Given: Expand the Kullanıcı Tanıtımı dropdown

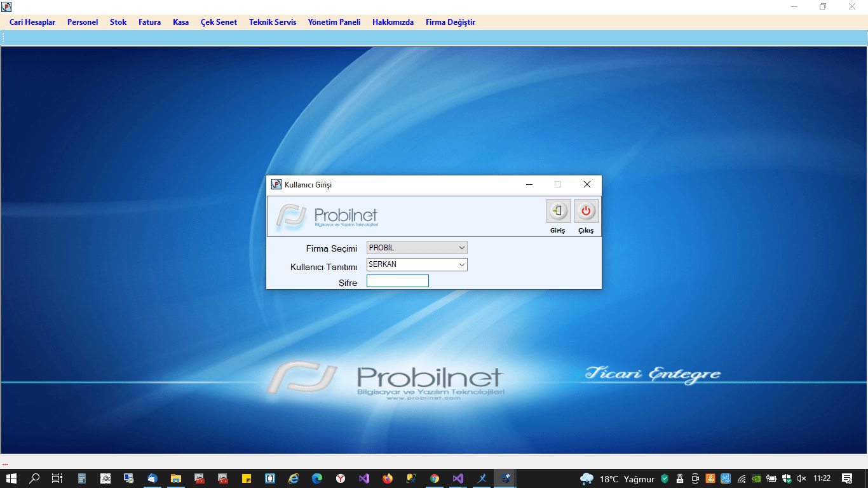Looking at the screenshot, I should (461, 264).
